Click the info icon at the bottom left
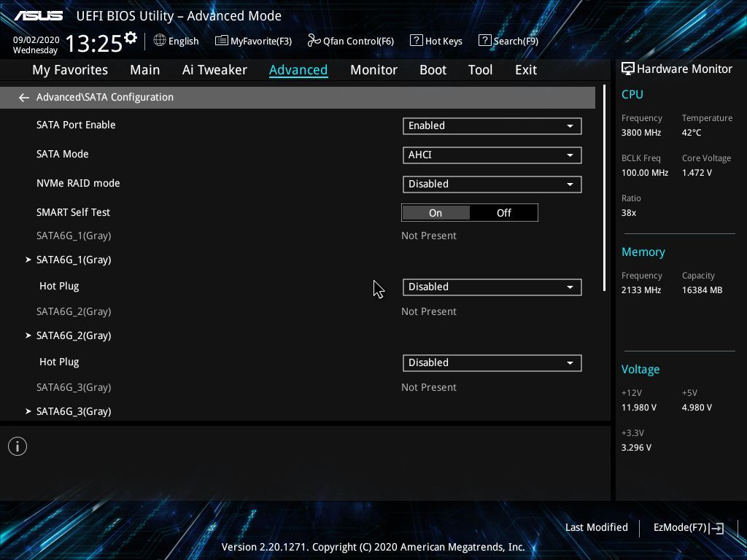Screen dimensions: 747x560 pyautogui.click(x=18, y=446)
